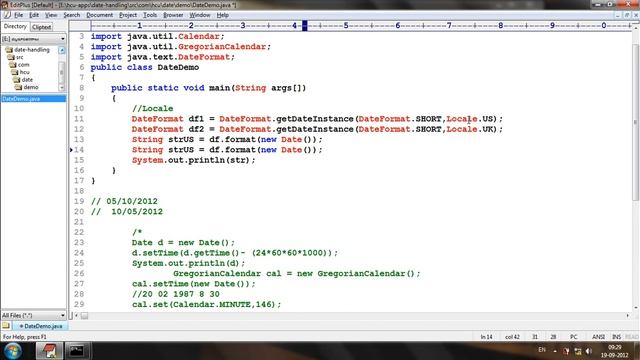Viewport: 640px width, 360px height.
Task: Click the volume speaker tray icon
Action: [589, 351]
